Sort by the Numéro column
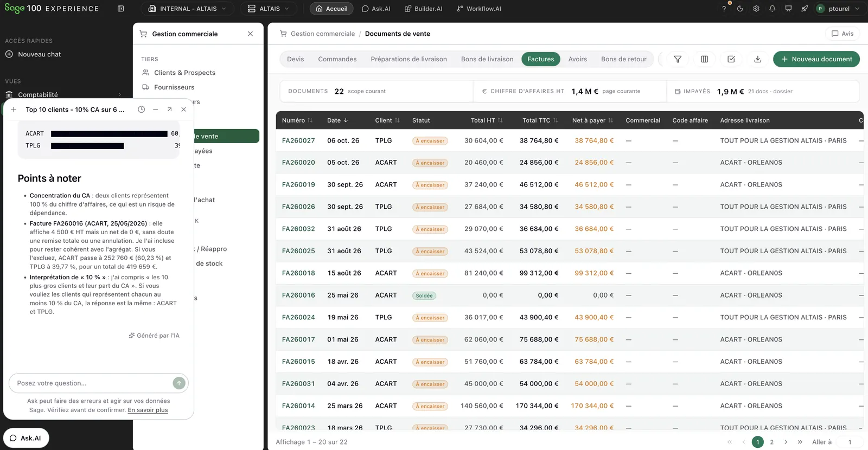Image resolution: width=868 pixels, height=450 pixels. click(x=297, y=120)
